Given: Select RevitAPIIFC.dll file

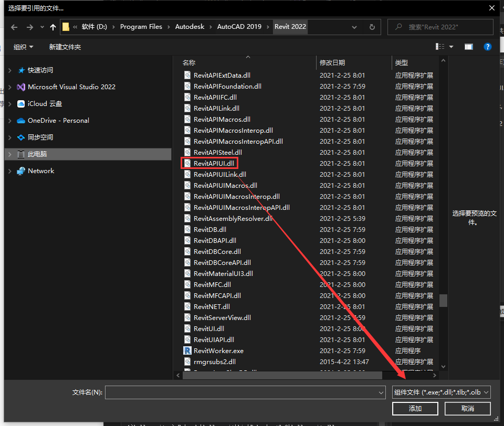Looking at the screenshot, I should point(215,98).
